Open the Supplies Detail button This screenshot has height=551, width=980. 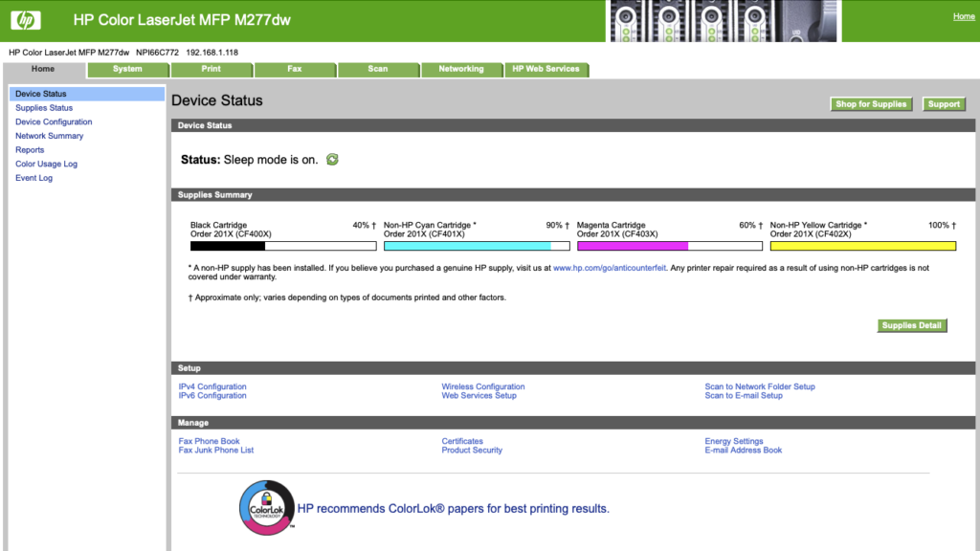912,325
